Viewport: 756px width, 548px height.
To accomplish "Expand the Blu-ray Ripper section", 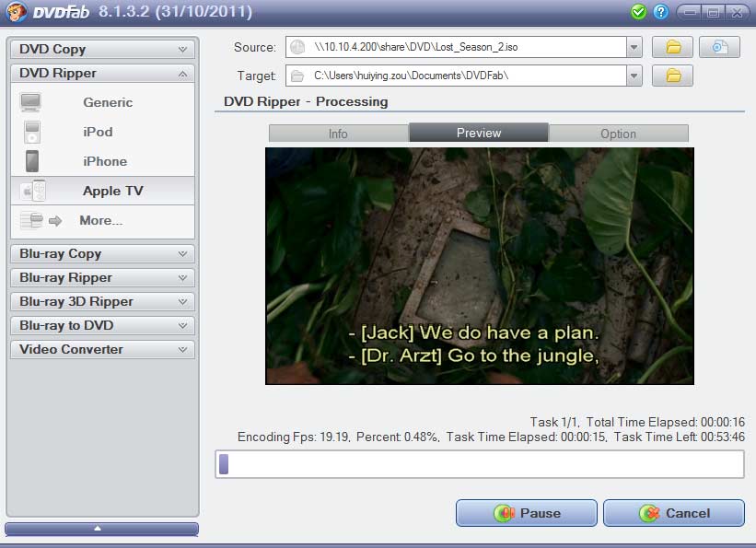I will [x=103, y=278].
